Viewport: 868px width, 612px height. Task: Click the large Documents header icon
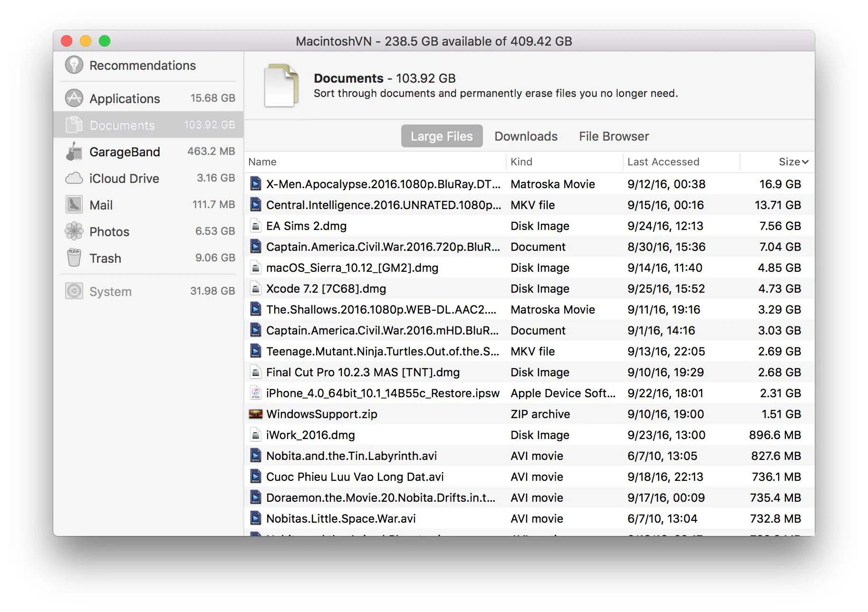(x=281, y=86)
